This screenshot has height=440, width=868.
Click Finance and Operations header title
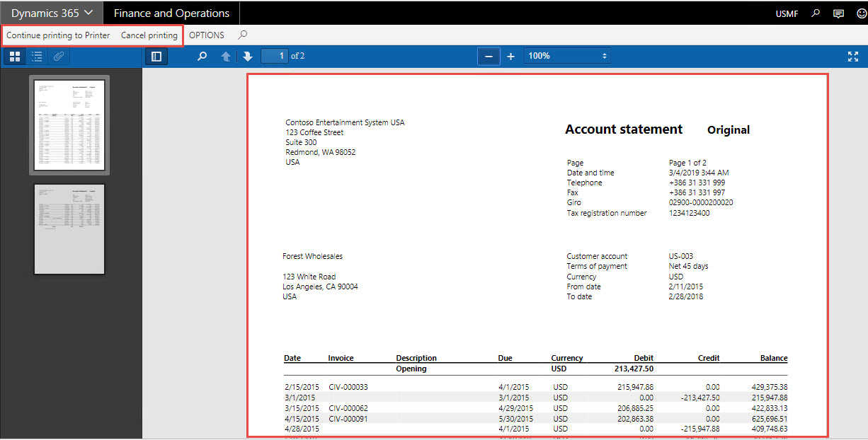pyautogui.click(x=171, y=13)
